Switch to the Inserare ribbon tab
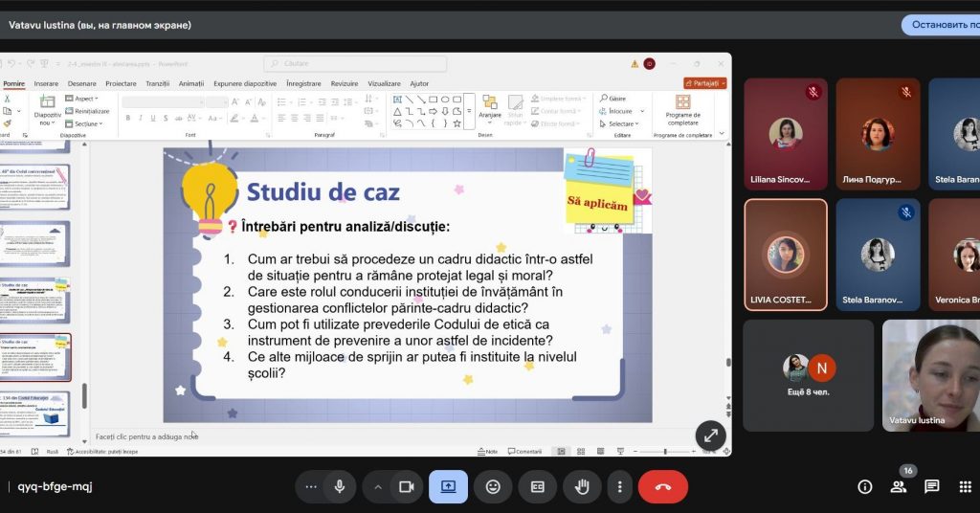This screenshot has height=513, width=980. tap(46, 83)
